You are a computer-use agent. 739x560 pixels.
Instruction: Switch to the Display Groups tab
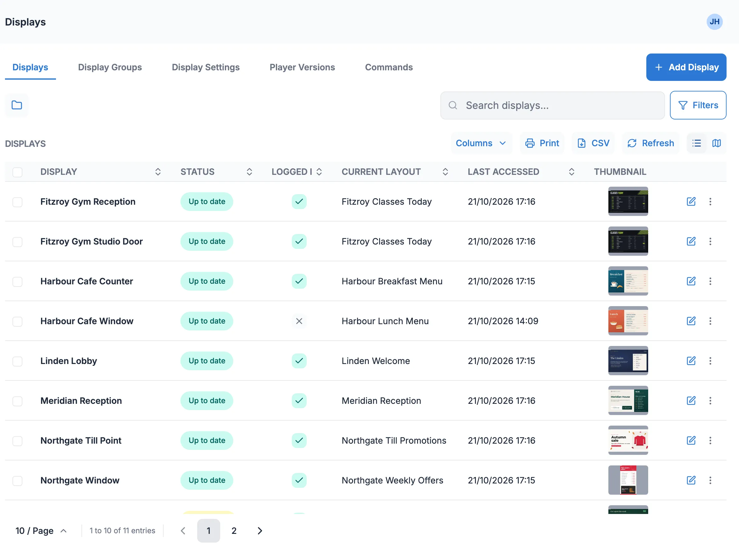pos(110,67)
